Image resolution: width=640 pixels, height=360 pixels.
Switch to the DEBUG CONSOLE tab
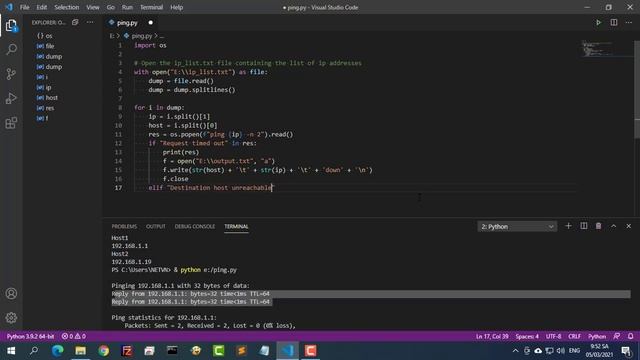click(195, 227)
